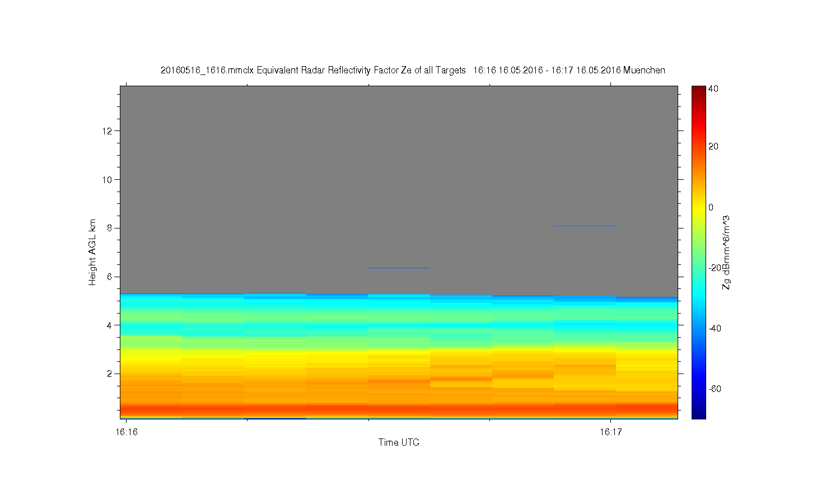Click the 'Zg dBmm^6/m^3' colorbar label
Viewport: 840px width, 504px height.
726,252
